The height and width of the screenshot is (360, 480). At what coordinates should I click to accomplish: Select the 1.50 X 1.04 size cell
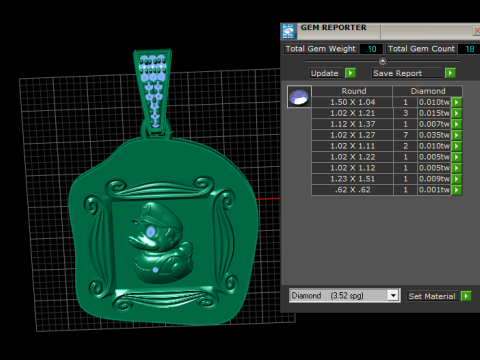coord(352,102)
